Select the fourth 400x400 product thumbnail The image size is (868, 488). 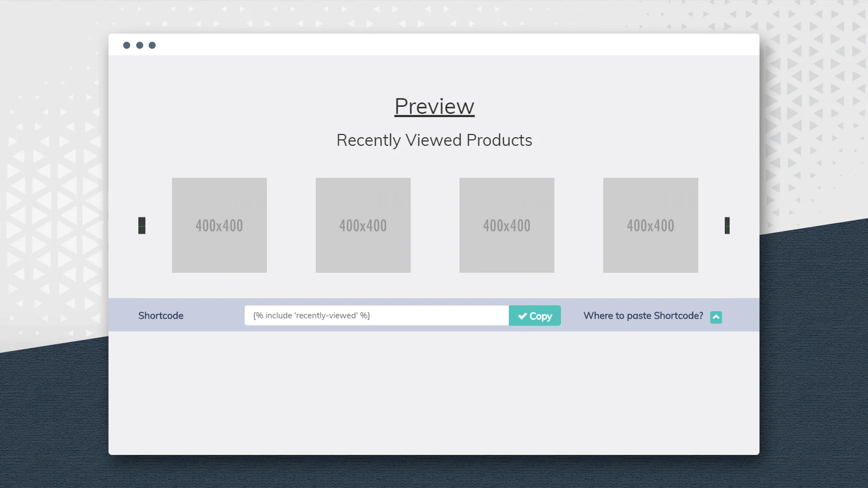(650, 225)
